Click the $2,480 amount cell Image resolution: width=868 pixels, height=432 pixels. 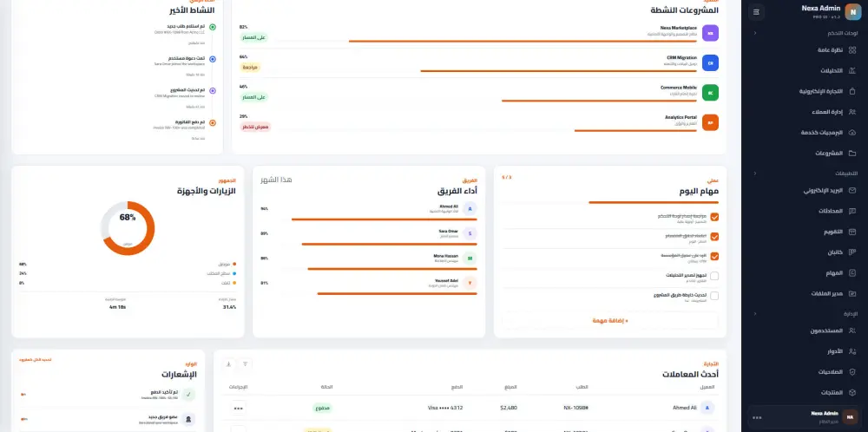click(508, 409)
